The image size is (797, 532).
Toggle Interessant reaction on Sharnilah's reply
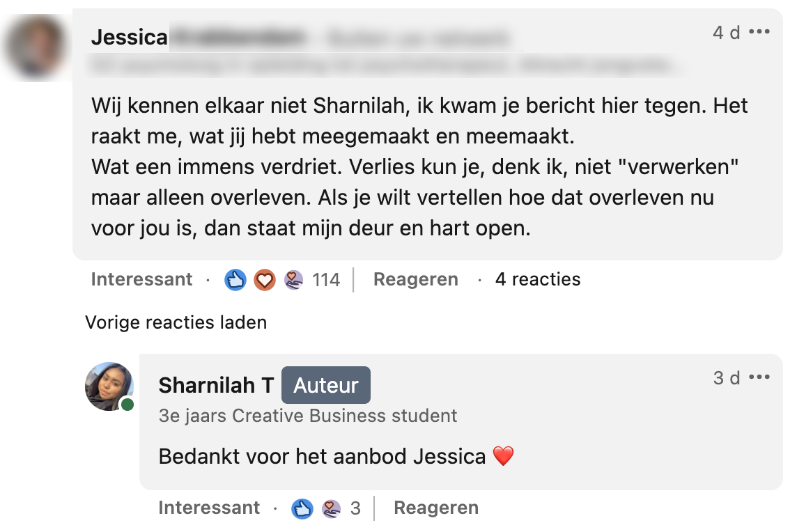pyautogui.click(x=209, y=508)
